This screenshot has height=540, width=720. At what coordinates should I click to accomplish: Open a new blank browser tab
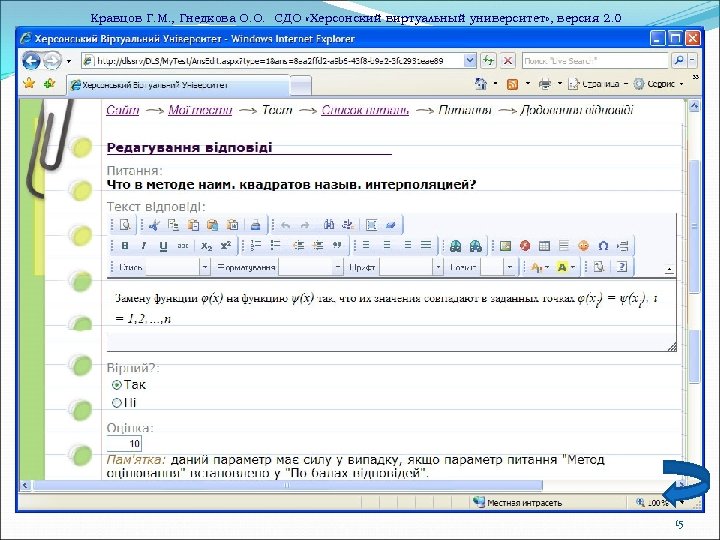tap(301, 86)
